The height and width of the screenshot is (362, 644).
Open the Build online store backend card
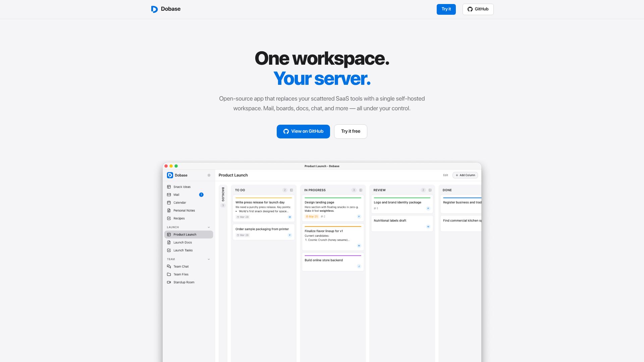333,262
